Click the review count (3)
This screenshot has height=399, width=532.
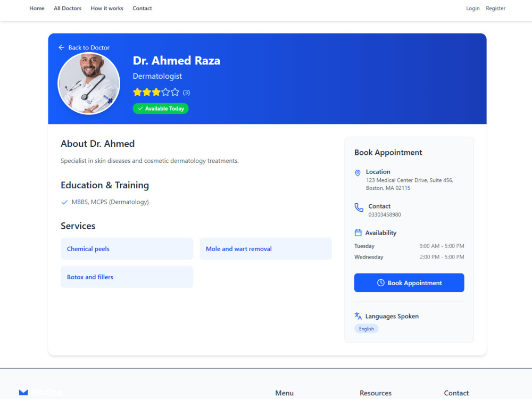coord(186,92)
